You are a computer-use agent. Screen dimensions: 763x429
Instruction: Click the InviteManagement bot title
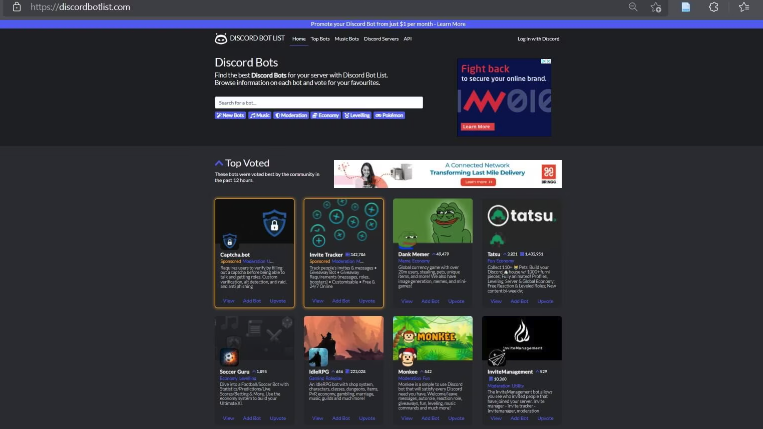510,372
